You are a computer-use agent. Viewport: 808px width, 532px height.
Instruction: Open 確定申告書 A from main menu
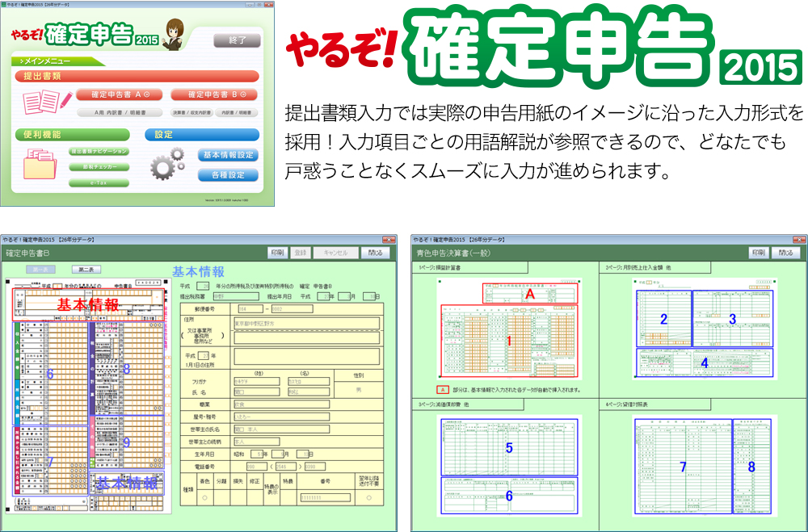(x=120, y=94)
